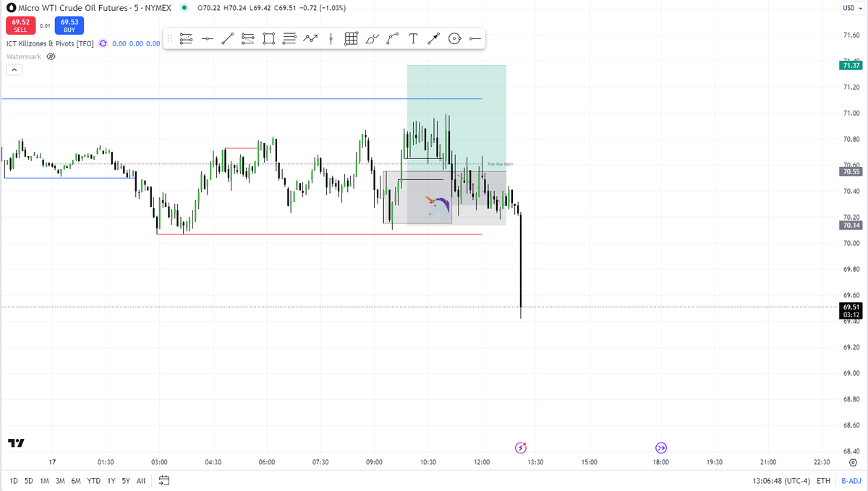Click the green 71.37 price label
This screenshot has height=491, width=868.
tap(851, 66)
